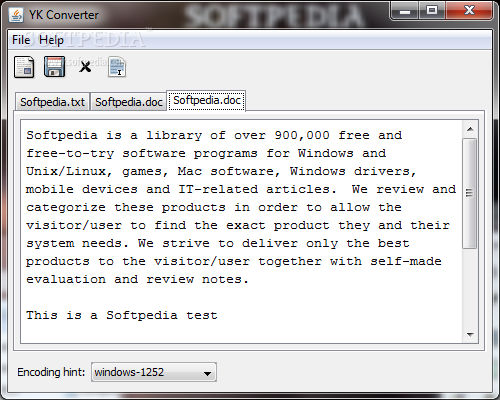Click the text area scroll up arrow

tap(470, 129)
